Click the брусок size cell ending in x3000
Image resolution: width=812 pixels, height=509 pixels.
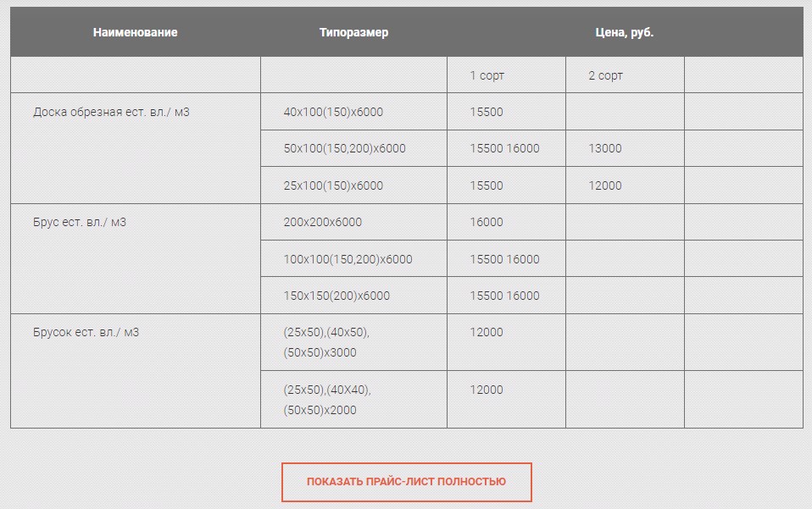click(x=326, y=342)
